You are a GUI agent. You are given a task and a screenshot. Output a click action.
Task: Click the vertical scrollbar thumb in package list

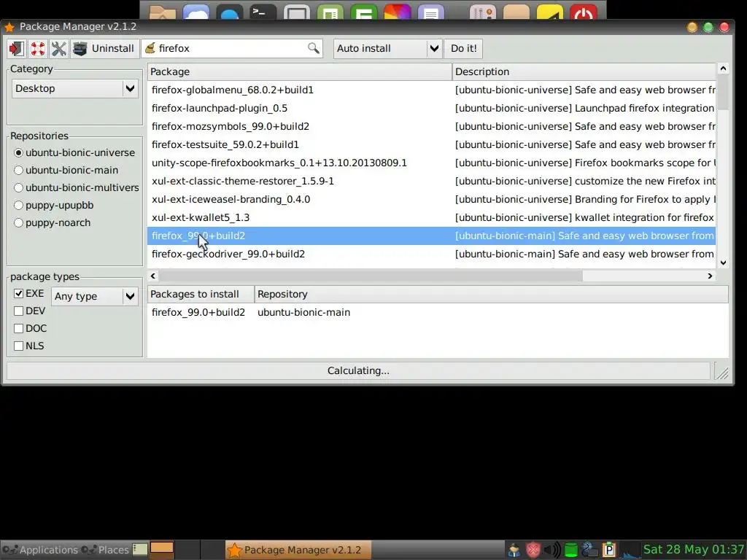click(723, 92)
